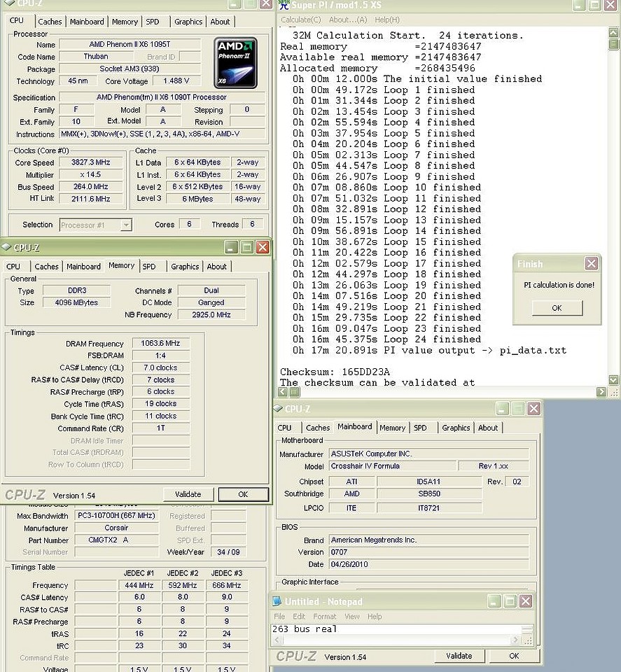Select SPD tab in CPU-Z Memory window

click(x=149, y=267)
